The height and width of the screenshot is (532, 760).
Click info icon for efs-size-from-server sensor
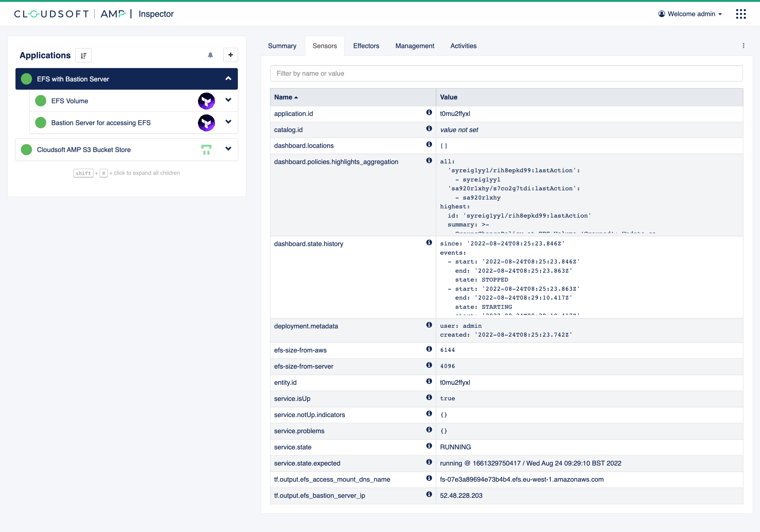click(x=429, y=365)
